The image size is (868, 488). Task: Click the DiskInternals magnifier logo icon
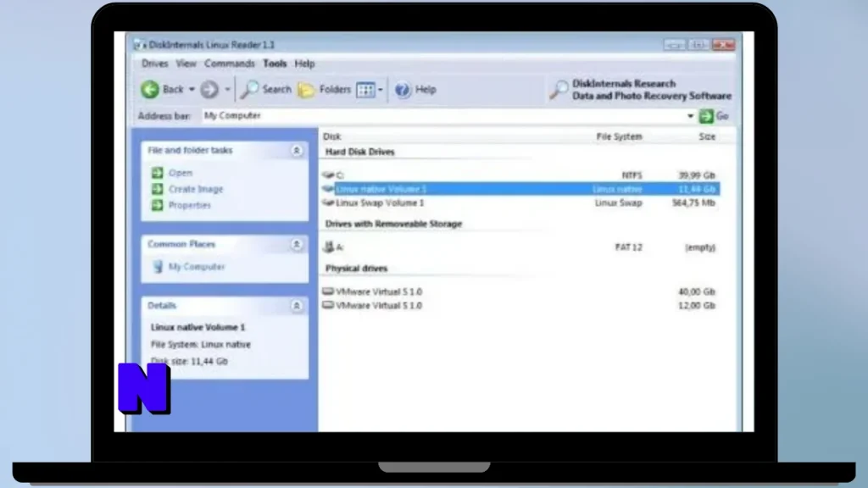559,90
